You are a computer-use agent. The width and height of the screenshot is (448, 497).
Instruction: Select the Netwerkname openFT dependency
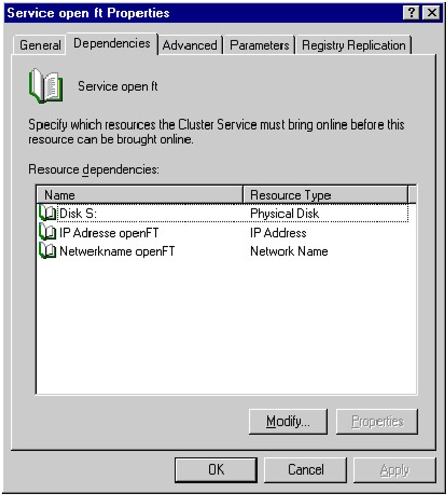[x=117, y=251]
